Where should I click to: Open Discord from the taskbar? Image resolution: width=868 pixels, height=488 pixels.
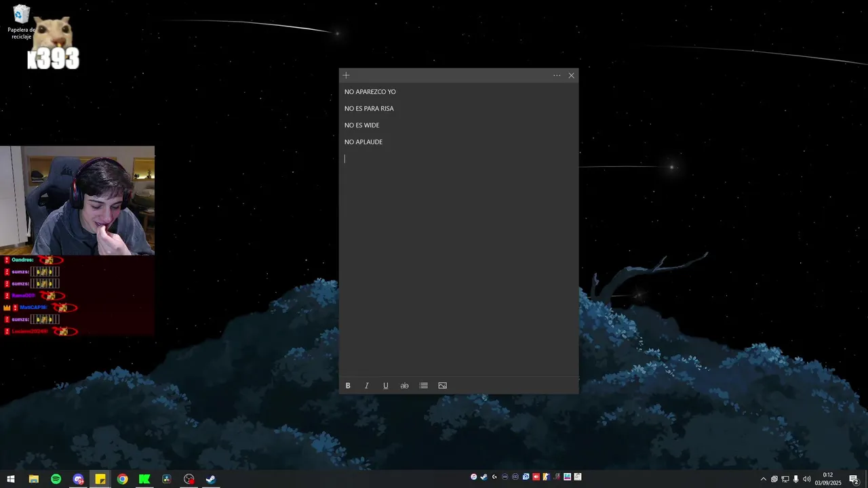pos(78,479)
